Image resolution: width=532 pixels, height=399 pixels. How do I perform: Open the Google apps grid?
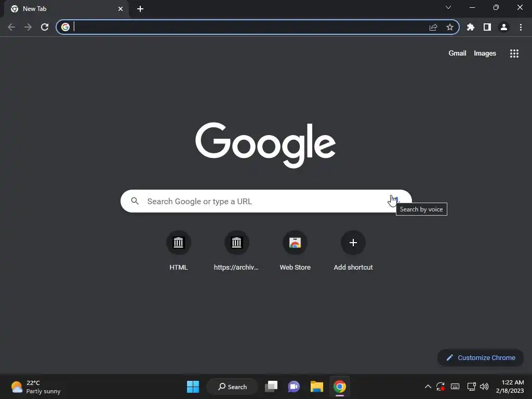(x=514, y=54)
